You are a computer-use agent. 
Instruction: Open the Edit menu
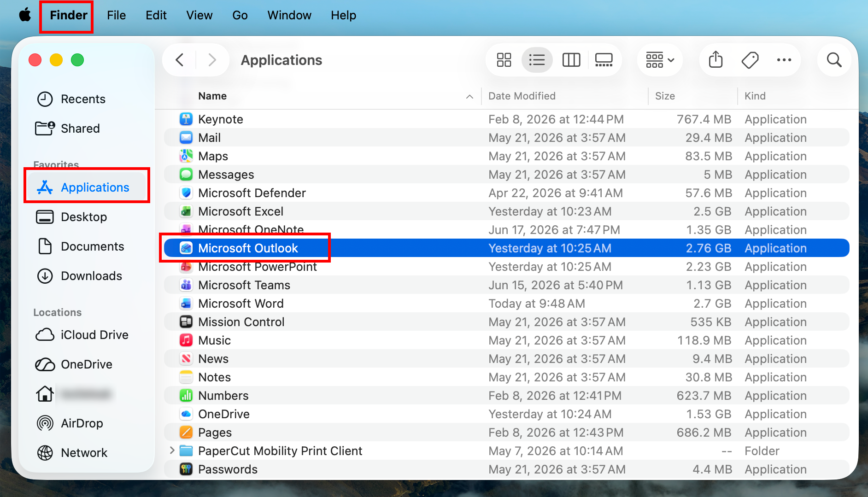tap(156, 15)
